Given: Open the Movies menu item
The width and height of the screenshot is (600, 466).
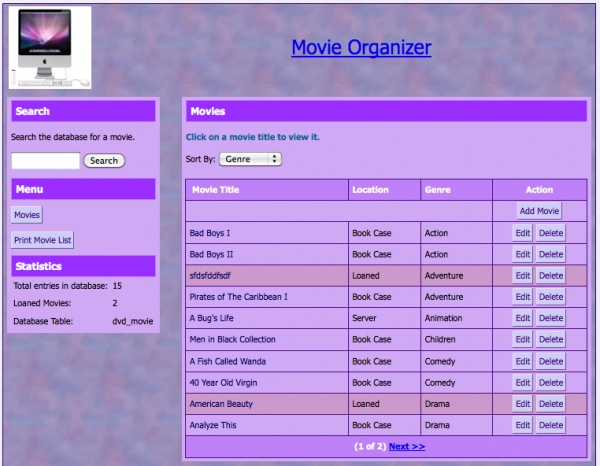Looking at the screenshot, I should click(27, 215).
